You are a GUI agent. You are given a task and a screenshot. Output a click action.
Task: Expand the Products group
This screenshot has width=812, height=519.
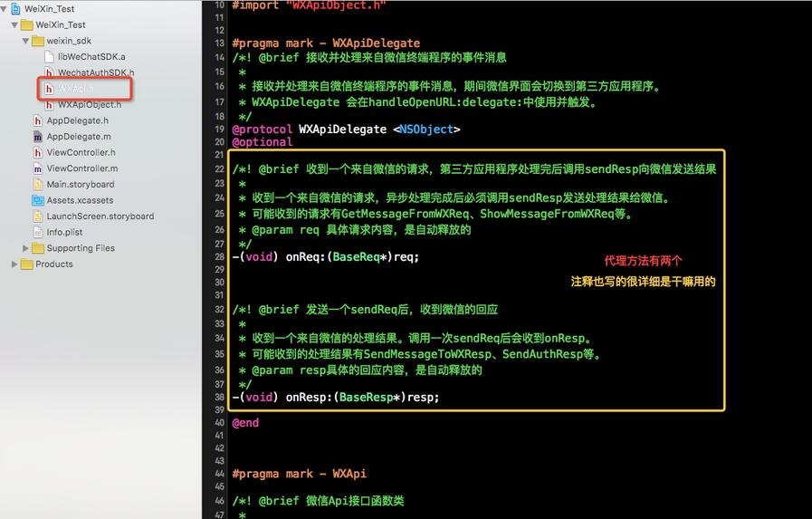click(x=14, y=264)
